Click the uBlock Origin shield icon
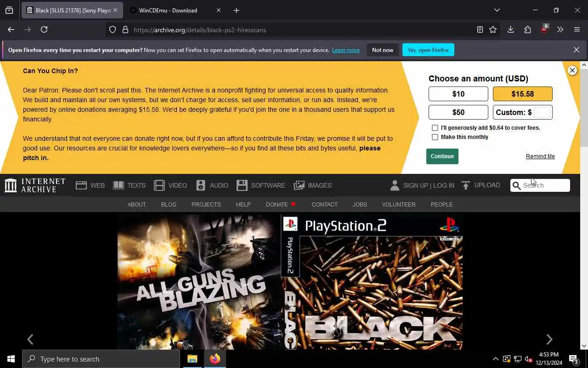The width and height of the screenshot is (588, 368). (x=544, y=29)
